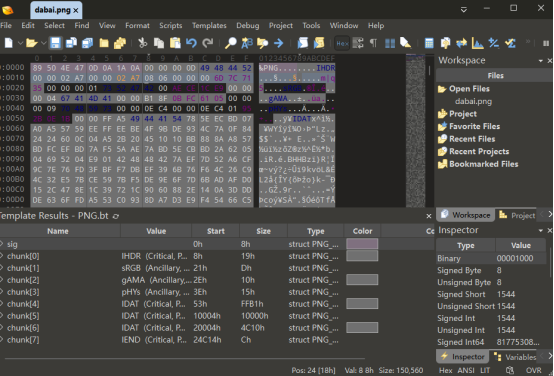554x376 pixels.
Task: Click the Histogram chart icon
Action: click(477, 43)
